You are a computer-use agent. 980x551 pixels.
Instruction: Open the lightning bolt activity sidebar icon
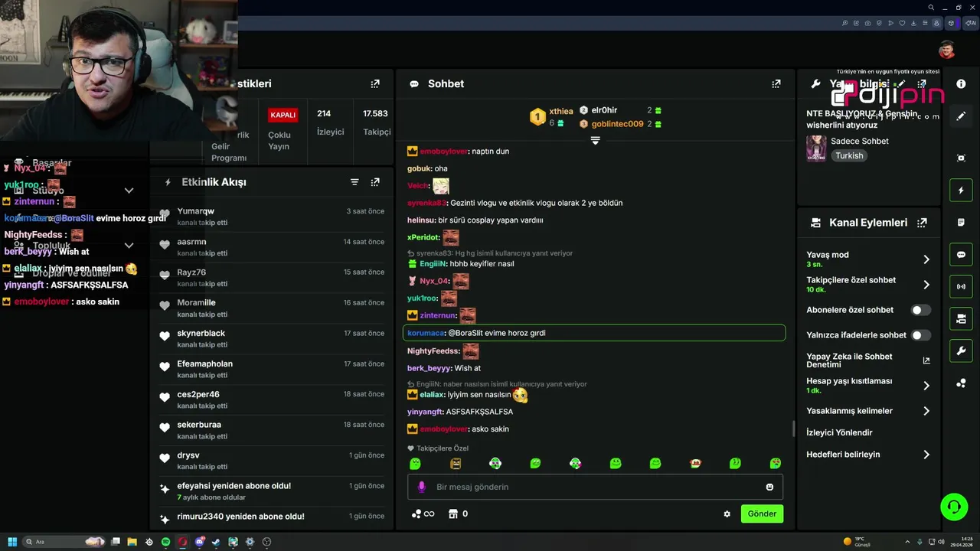pos(961,191)
